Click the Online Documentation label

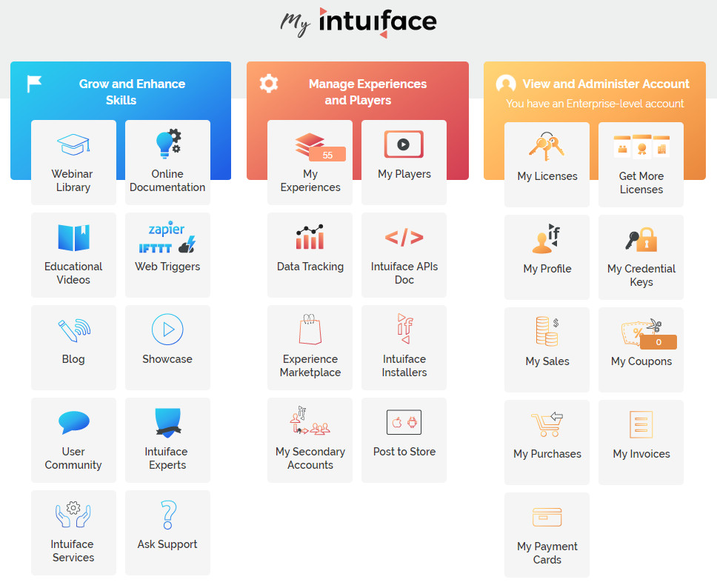pos(167,181)
